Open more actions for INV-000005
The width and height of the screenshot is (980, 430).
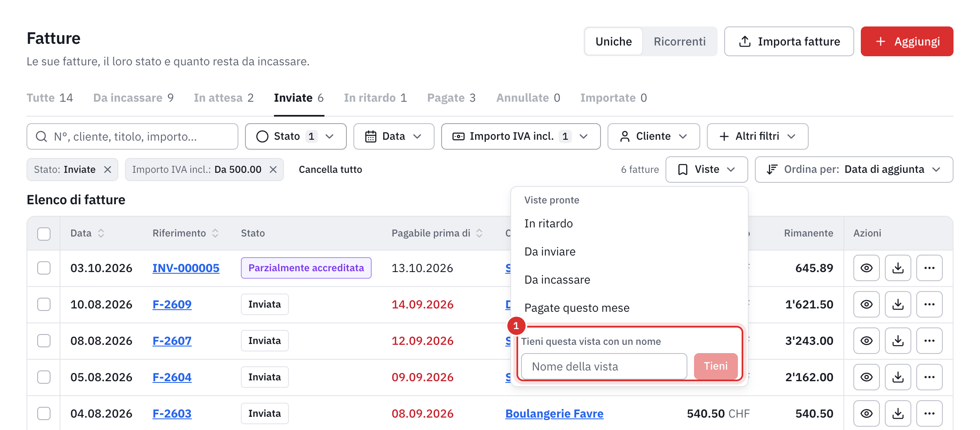click(x=929, y=268)
